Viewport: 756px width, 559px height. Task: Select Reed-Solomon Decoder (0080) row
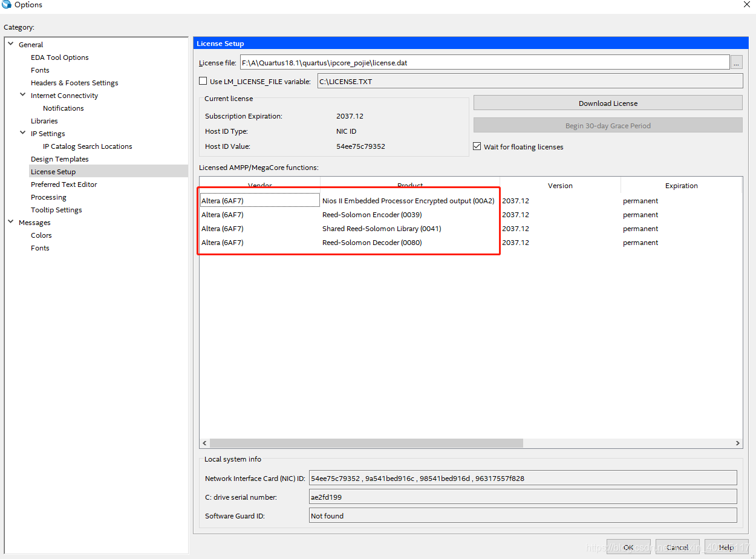coord(471,243)
